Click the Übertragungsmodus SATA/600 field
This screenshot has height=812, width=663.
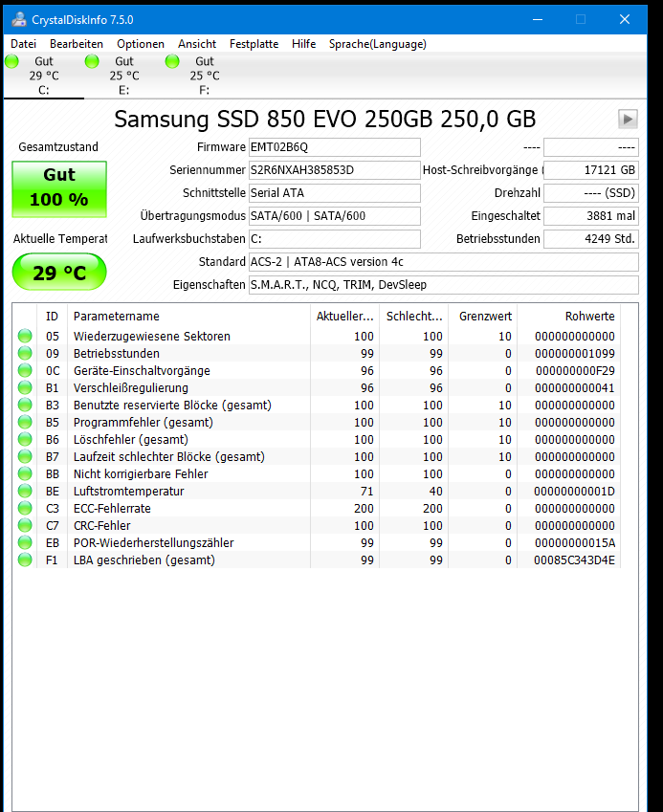point(335,216)
